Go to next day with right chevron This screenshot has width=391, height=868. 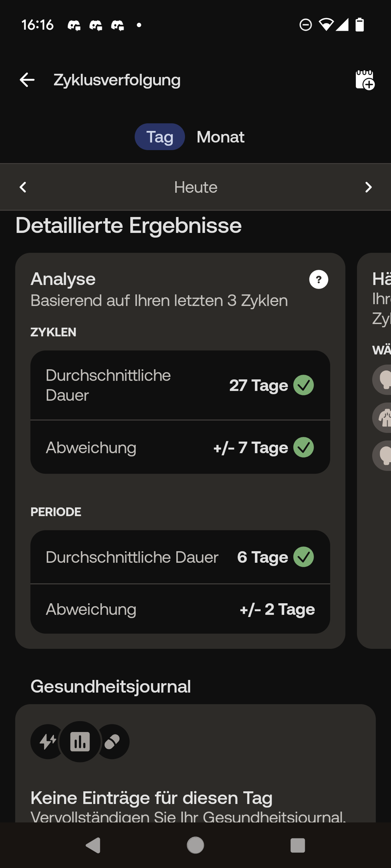[x=368, y=187]
